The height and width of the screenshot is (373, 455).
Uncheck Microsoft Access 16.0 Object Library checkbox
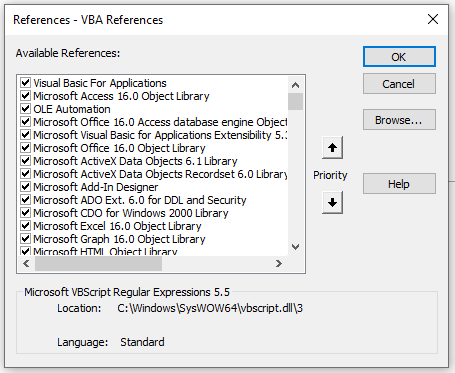pyautogui.click(x=25, y=96)
